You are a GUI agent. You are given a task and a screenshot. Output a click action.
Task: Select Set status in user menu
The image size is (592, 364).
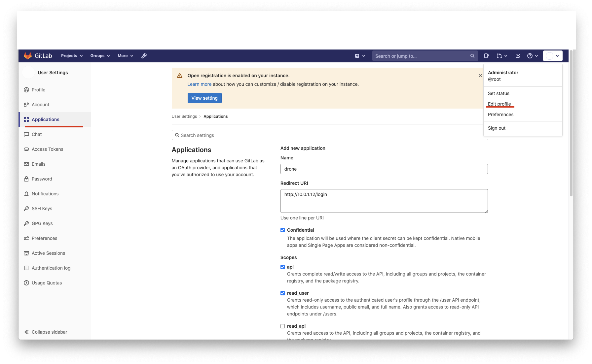499,93
